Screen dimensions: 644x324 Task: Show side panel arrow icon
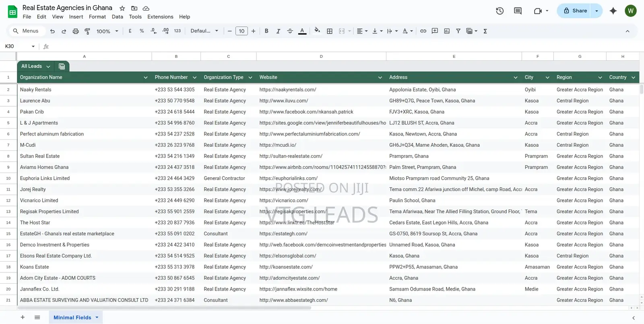634,318
